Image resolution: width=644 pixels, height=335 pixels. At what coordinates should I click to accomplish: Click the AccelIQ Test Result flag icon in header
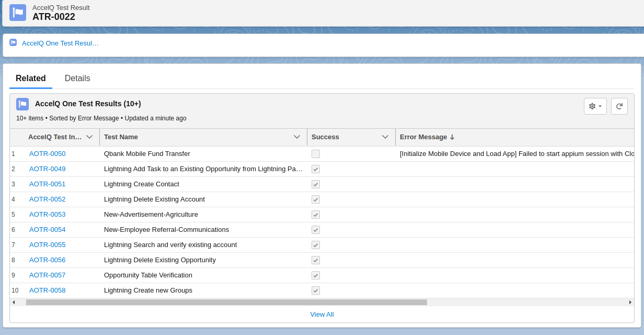(x=18, y=12)
